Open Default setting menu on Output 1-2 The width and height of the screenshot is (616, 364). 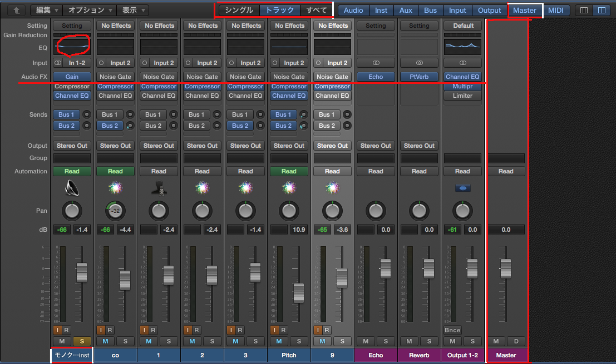tap(463, 26)
